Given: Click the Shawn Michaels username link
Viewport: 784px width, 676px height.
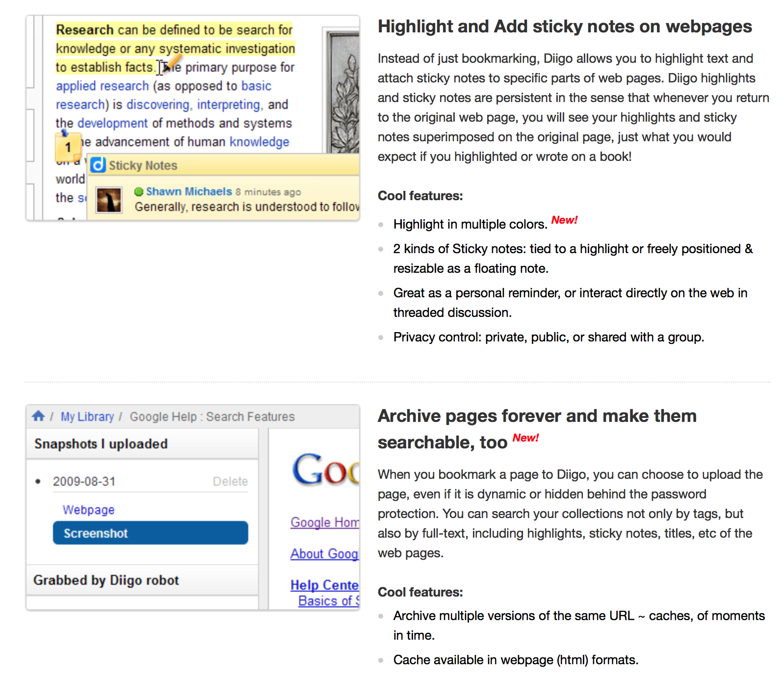Looking at the screenshot, I should click(x=189, y=191).
